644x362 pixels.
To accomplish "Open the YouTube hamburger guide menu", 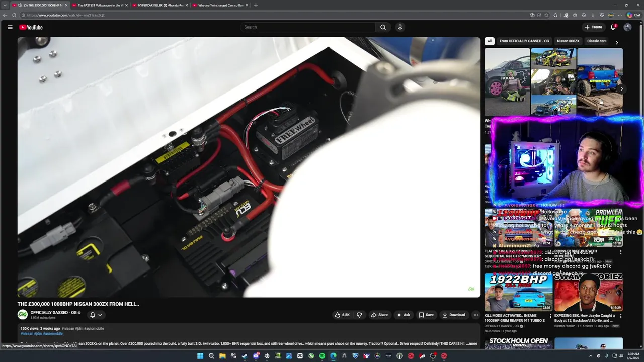I will pos(10,27).
